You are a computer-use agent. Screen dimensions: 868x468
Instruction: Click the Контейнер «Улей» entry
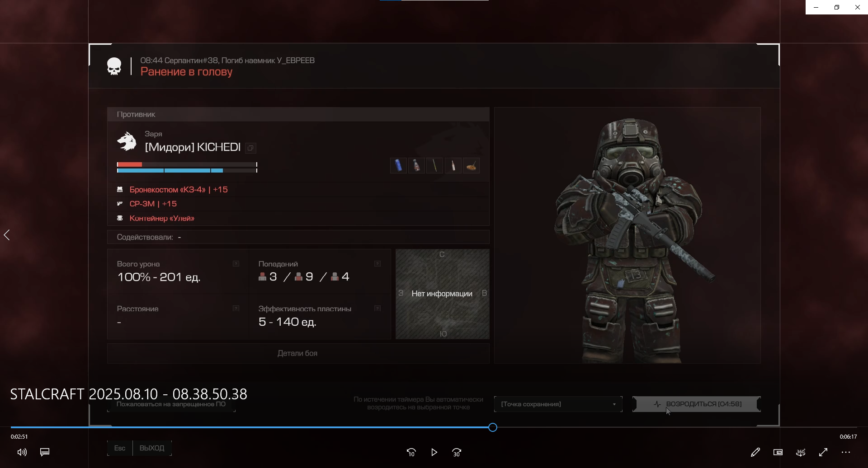162,218
